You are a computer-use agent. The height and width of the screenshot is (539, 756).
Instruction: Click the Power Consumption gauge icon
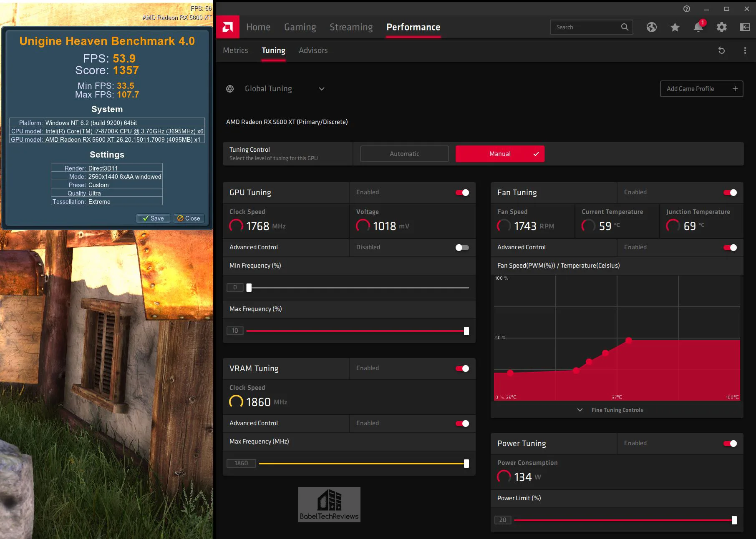[x=504, y=476]
